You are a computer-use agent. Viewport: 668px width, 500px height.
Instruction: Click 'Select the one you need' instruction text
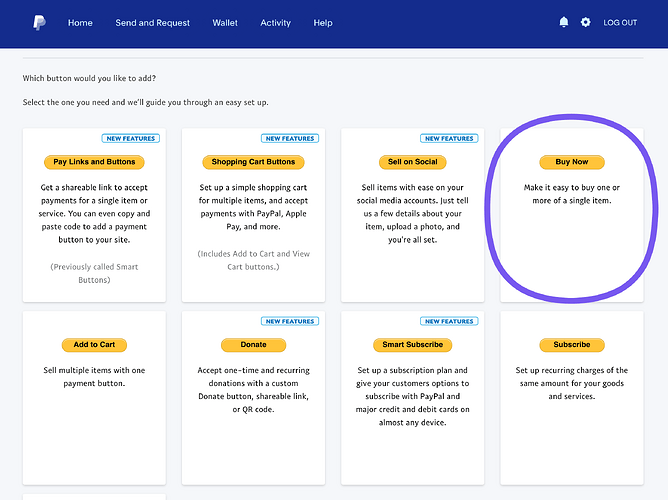point(146,102)
